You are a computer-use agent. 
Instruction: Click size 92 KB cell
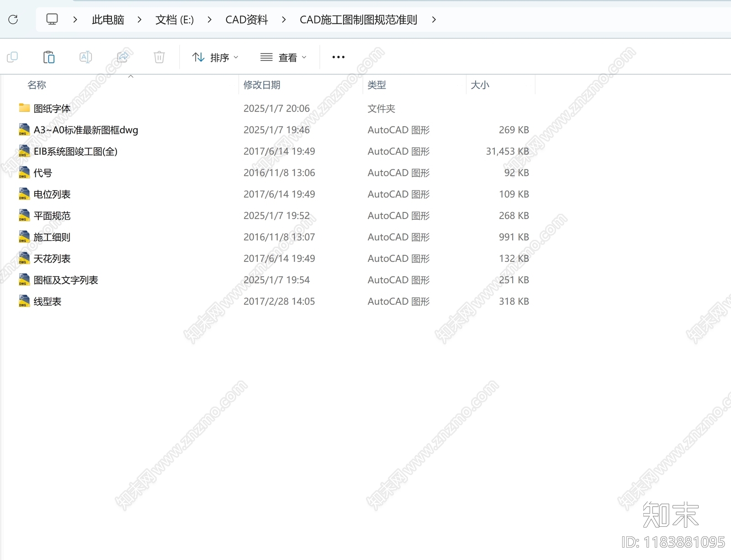coord(517,173)
